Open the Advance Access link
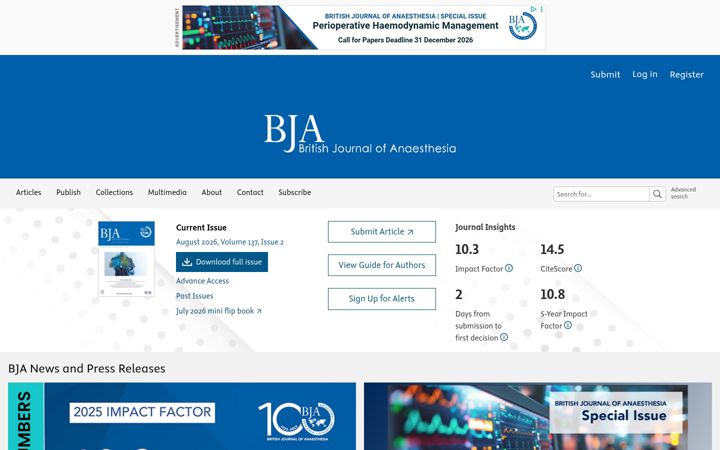 pyautogui.click(x=202, y=281)
